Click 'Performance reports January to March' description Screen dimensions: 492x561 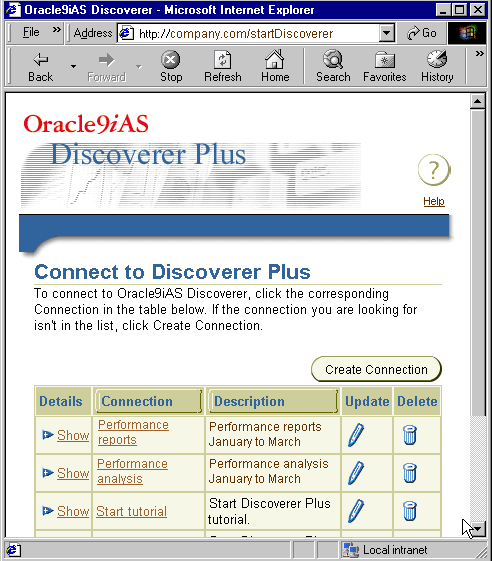point(265,434)
